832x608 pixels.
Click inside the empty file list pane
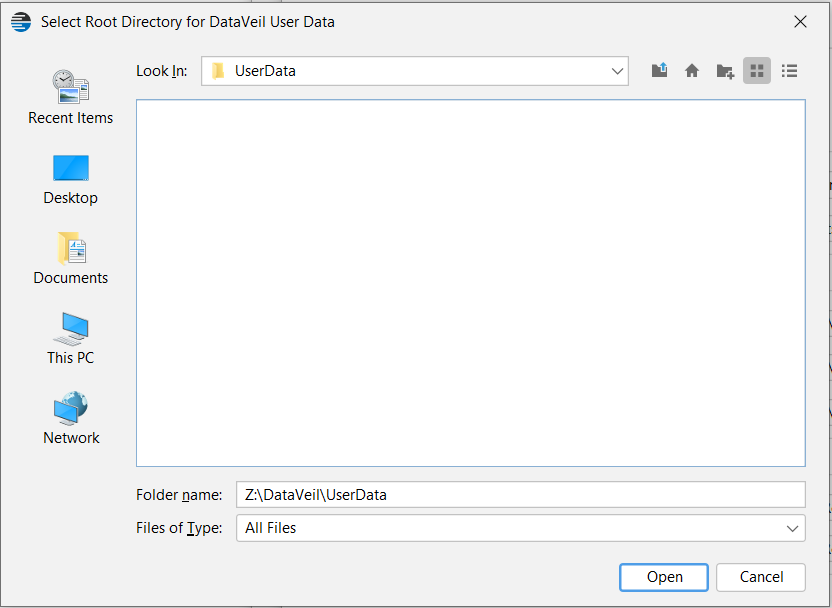pos(471,283)
